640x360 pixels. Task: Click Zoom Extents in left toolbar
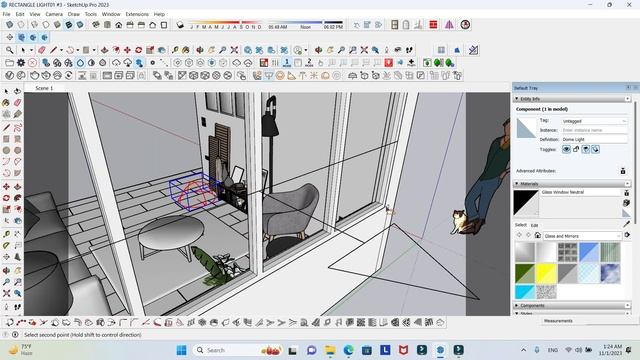pyautogui.click(x=6, y=293)
